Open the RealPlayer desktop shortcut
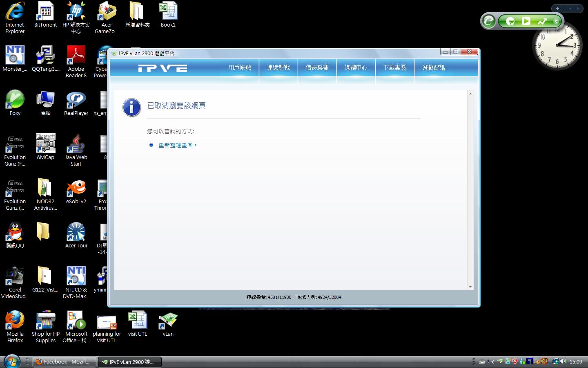This screenshot has width=588, height=368. (x=76, y=103)
